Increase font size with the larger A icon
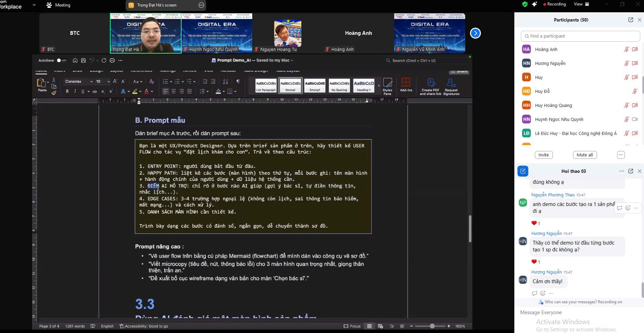Viewport: 644px width, 333px height. [x=115, y=81]
